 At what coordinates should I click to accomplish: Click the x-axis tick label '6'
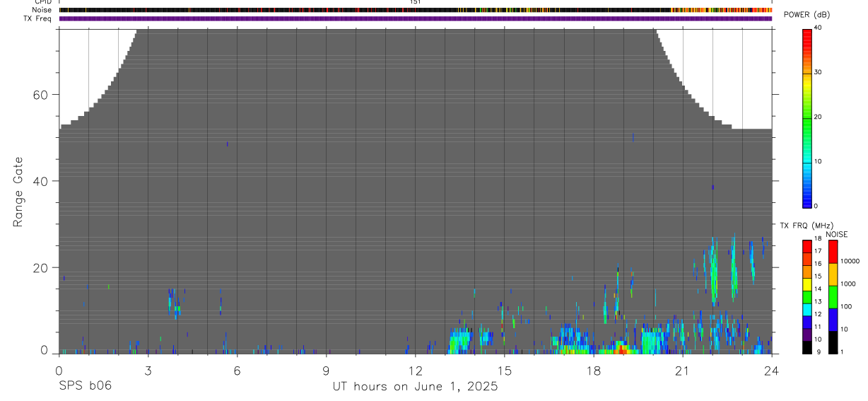pyautogui.click(x=237, y=371)
